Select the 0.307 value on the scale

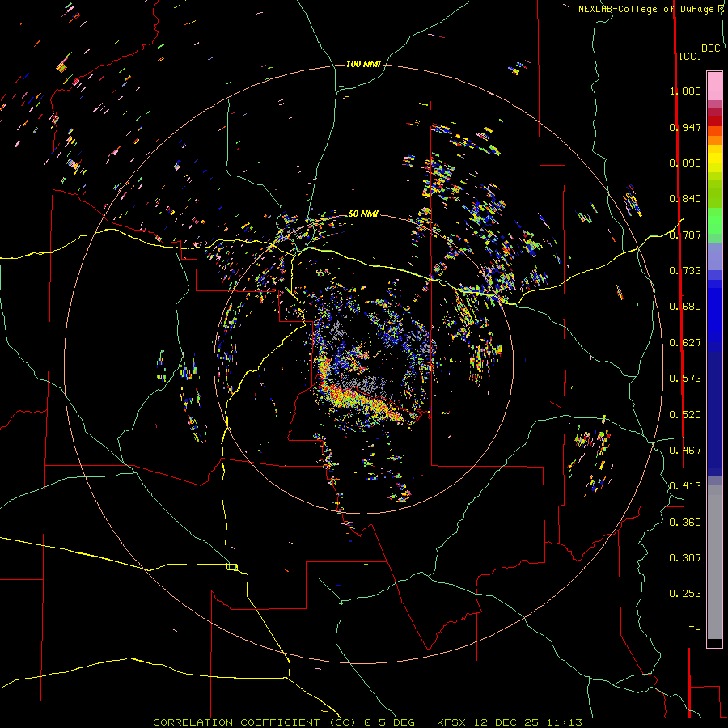tap(685, 558)
